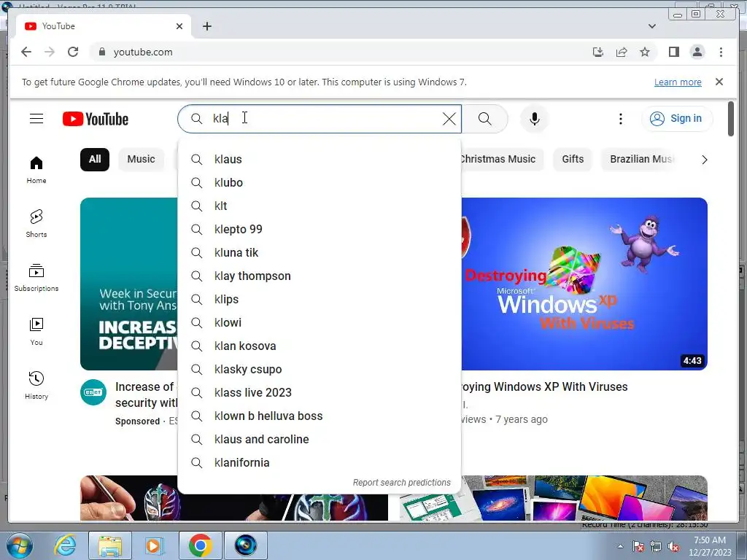
Task: Choose suggestion 'kluna tik'
Action: [x=320, y=252]
